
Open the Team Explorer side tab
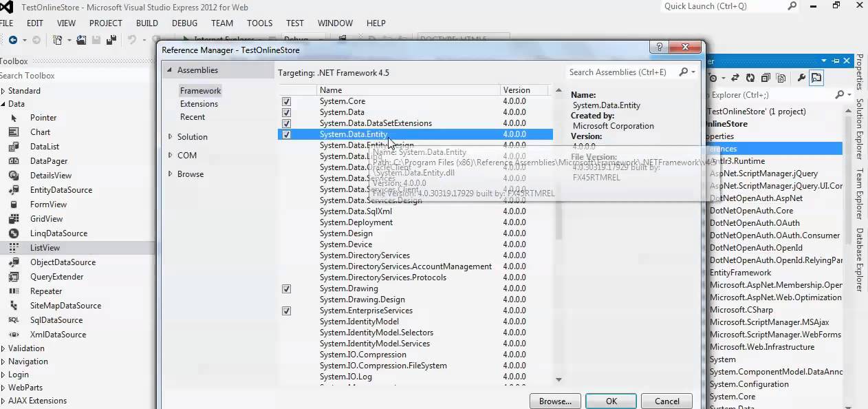860,193
